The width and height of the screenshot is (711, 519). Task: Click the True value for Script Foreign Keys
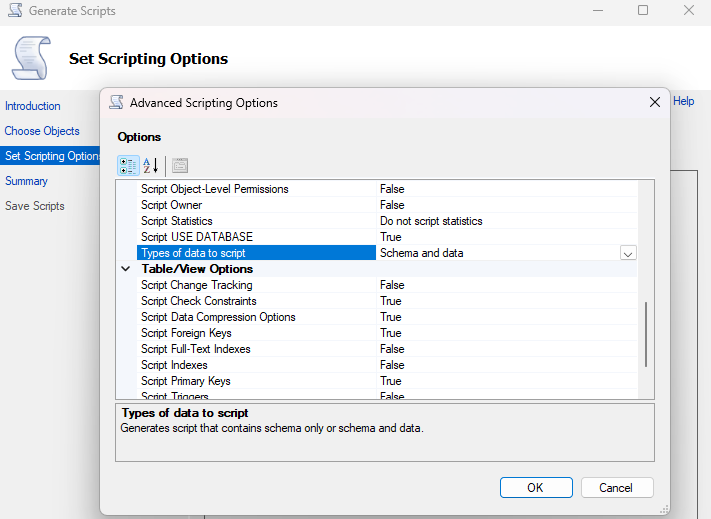pyautogui.click(x=390, y=333)
